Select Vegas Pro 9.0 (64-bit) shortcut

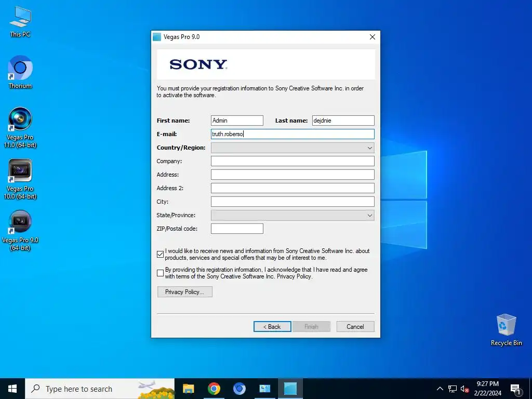click(x=20, y=231)
